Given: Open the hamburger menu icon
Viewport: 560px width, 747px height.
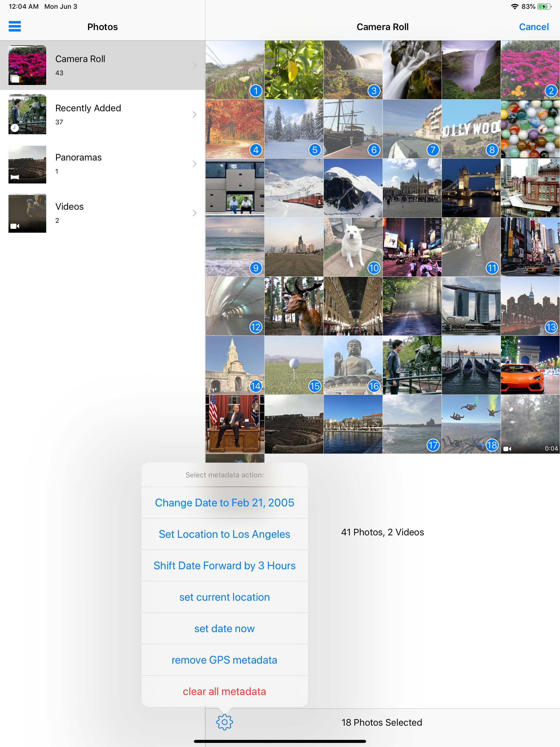Looking at the screenshot, I should (x=14, y=26).
